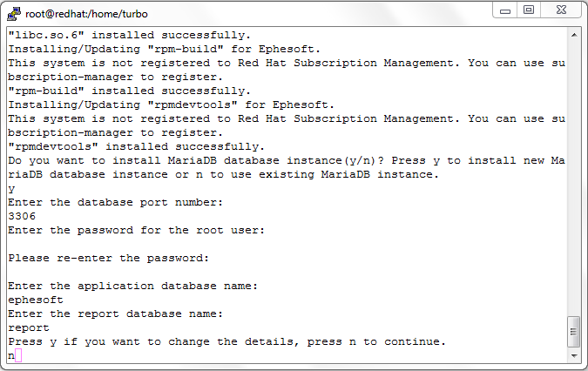Click the 3306 port number text
Viewport: 588px width, 371px height.
22,216
